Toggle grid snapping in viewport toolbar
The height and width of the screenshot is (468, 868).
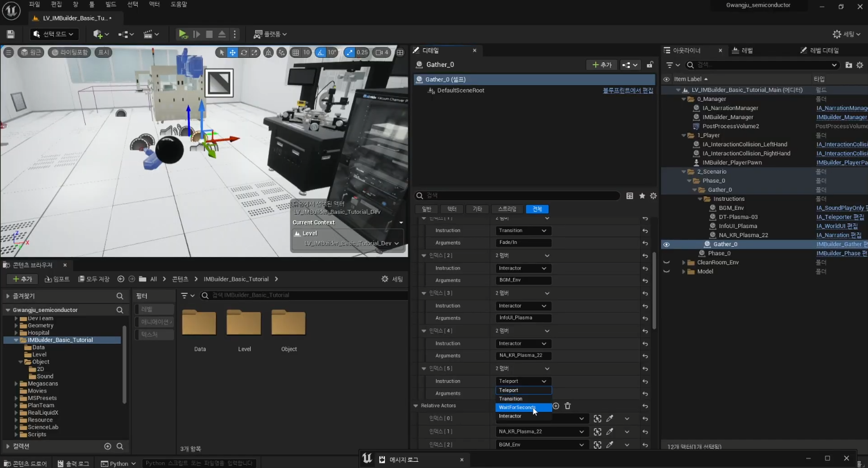point(295,52)
